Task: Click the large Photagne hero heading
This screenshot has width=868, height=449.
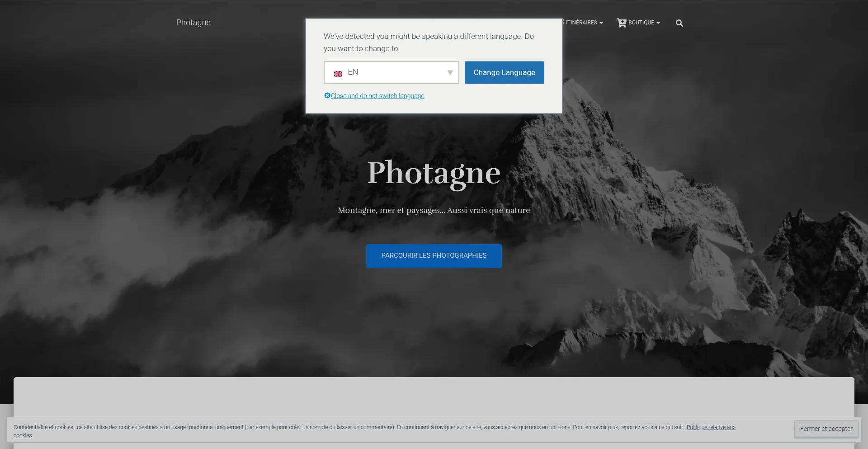Action: click(x=434, y=173)
